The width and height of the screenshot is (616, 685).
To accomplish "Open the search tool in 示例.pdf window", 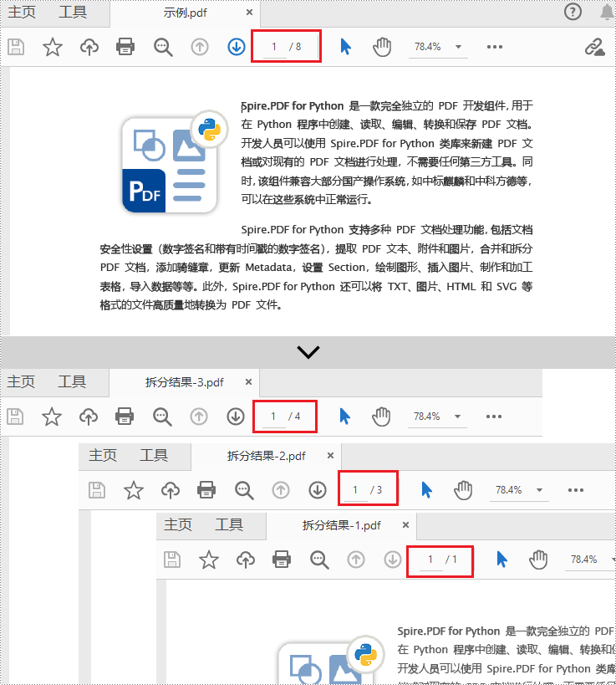I will coord(163,47).
